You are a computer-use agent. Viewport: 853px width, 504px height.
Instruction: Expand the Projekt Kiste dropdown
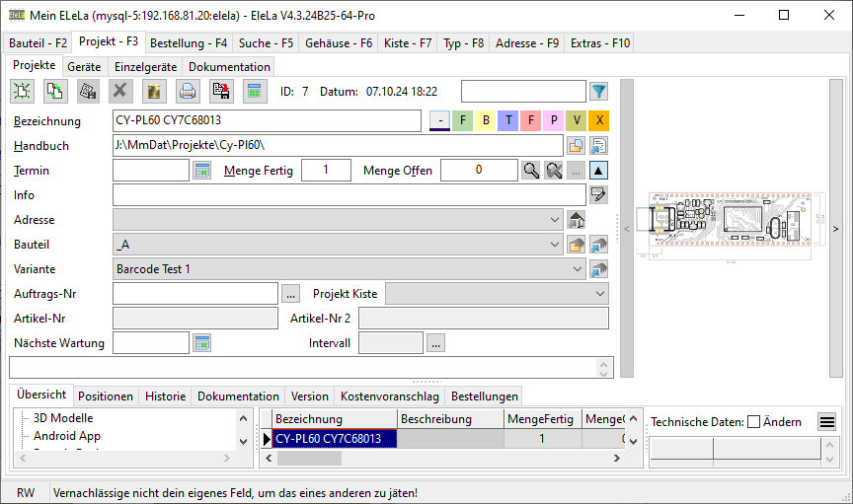point(600,294)
